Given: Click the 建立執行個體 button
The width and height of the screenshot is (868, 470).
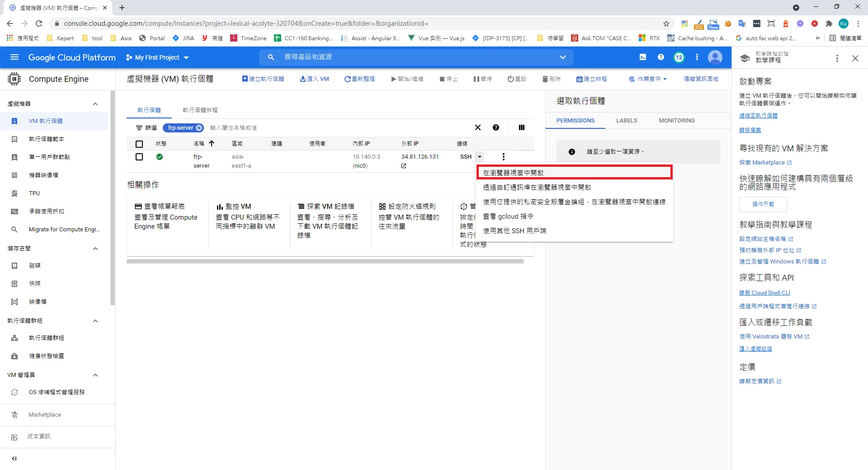Looking at the screenshot, I should click(x=263, y=79).
